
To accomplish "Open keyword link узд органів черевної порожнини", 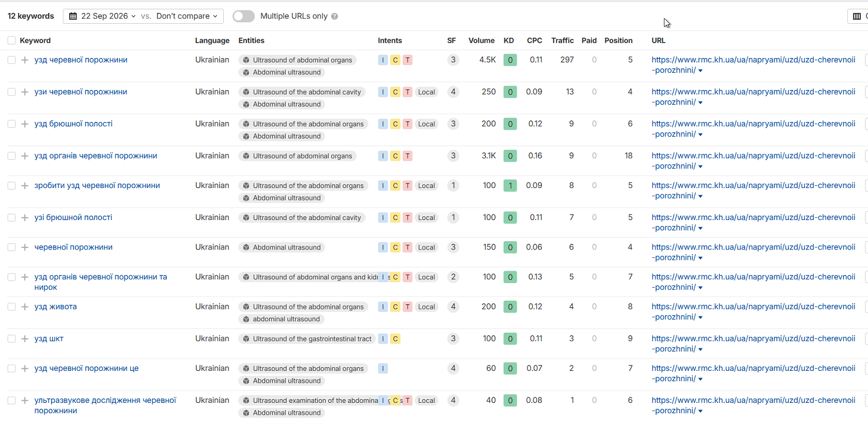I will [x=96, y=156].
